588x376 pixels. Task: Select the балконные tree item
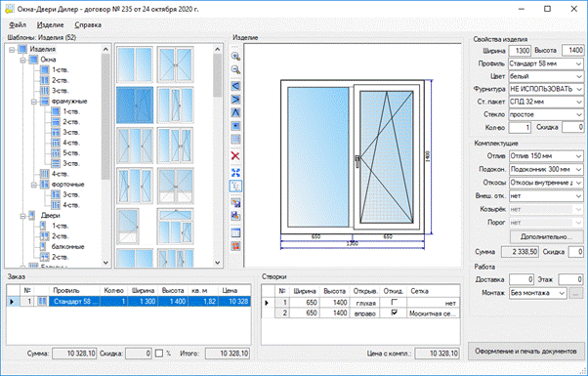coord(67,247)
